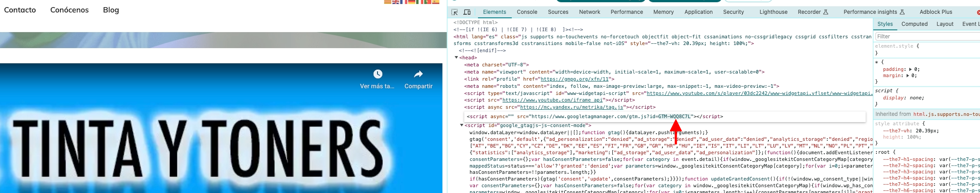Click the TINTA Y TONERS video thumbnail
Screen dimensions: 980x193
[x=221, y=128]
